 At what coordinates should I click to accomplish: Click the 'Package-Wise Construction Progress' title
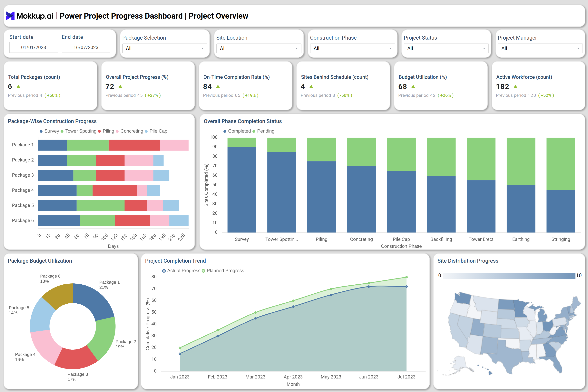tap(52, 121)
